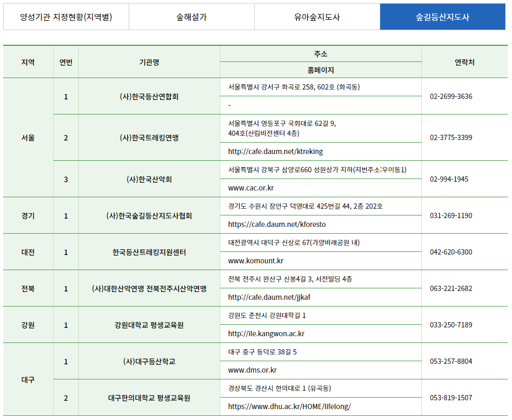This screenshot has height=420, width=512.
Task: Click the 연번 column header
Action: [66, 62]
